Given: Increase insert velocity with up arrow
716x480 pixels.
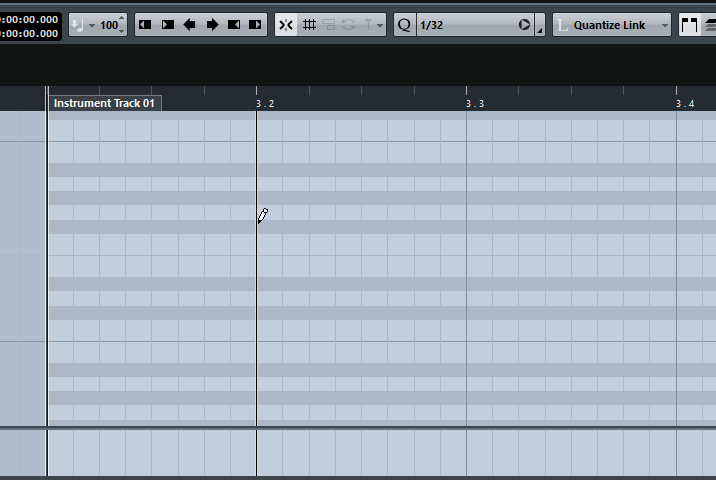Looking at the screenshot, I should (x=122, y=19).
